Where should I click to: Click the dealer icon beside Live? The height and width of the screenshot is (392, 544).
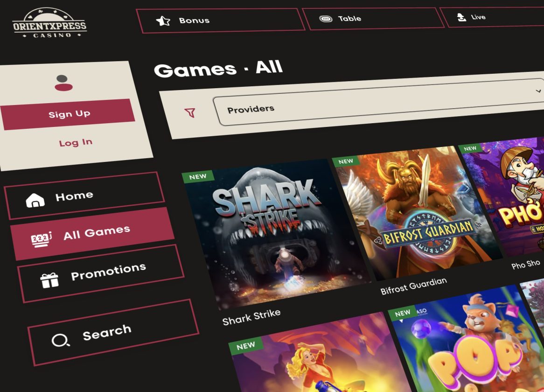click(461, 17)
